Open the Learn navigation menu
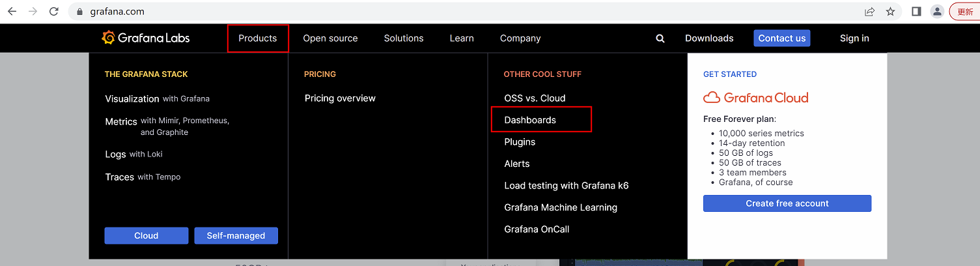This screenshot has width=980, height=266. [x=462, y=38]
